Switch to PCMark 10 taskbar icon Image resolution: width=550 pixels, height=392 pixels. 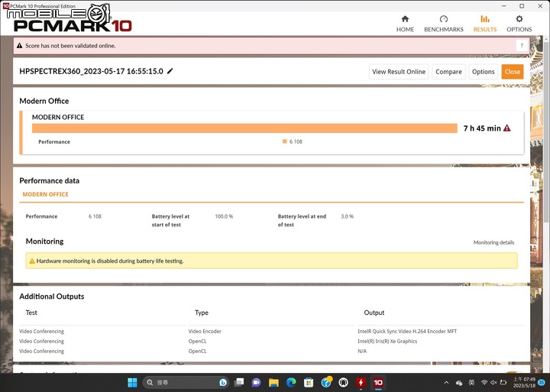pyautogui.click(x=378, y=383)
